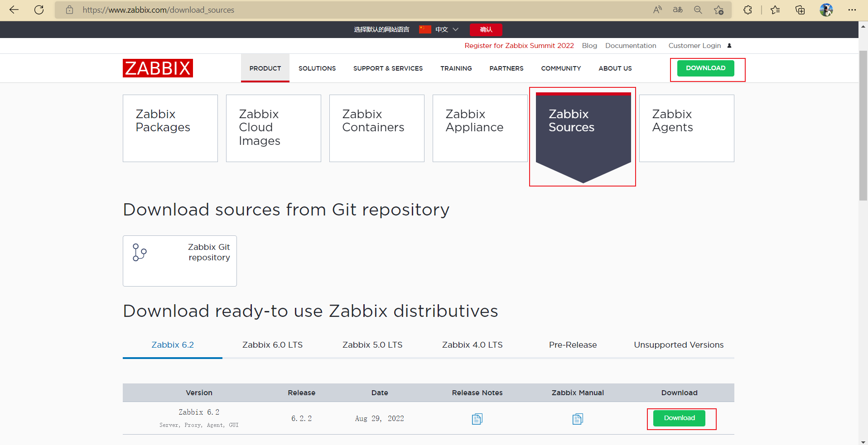Screen dimensions: 868x445
Task: Open the Release Notes document icon for 6.2.2
Action: 477,419
